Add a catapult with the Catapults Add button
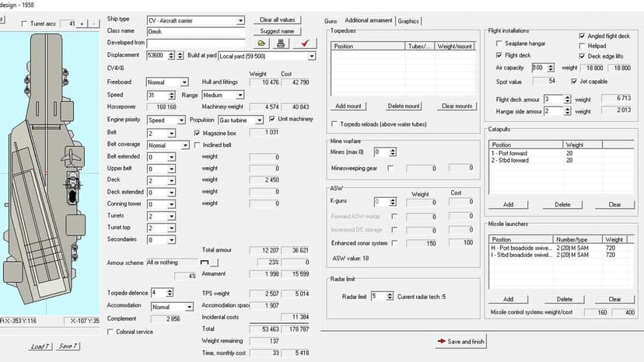The image size is (644, 362). pyautogui.click(x=509, y=204)
